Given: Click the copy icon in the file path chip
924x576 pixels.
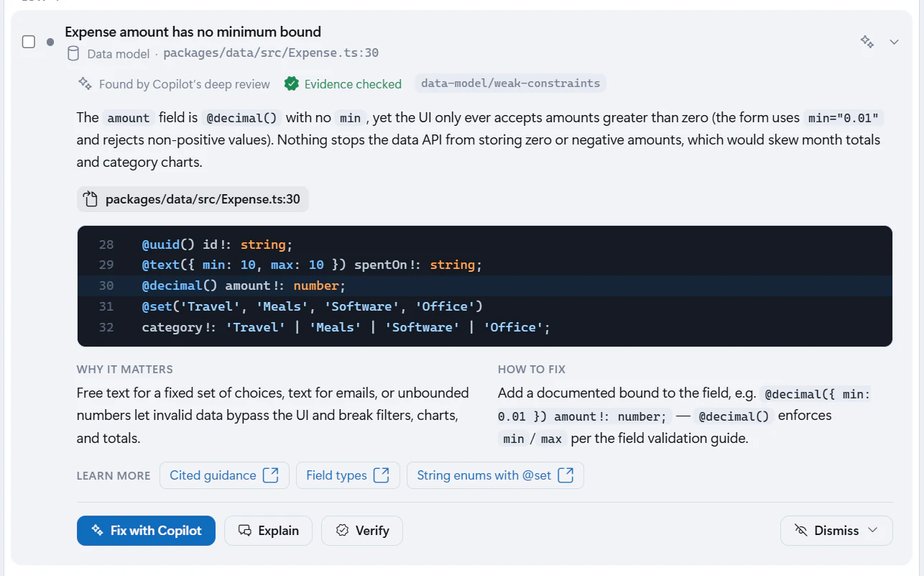Looking at the screenshot, I should 90,199.
